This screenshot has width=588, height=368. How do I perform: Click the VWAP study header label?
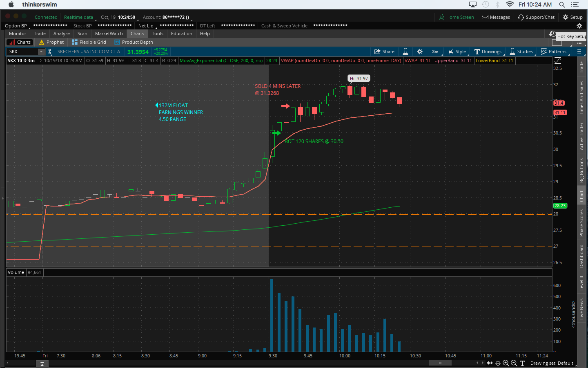pos(341,61)
